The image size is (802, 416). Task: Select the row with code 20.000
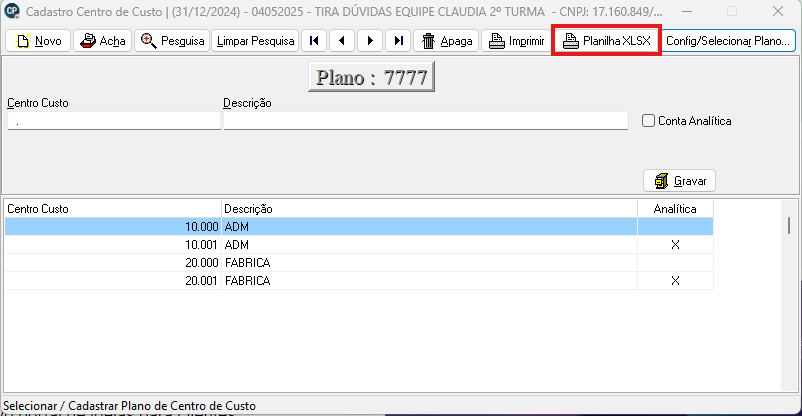359,262
